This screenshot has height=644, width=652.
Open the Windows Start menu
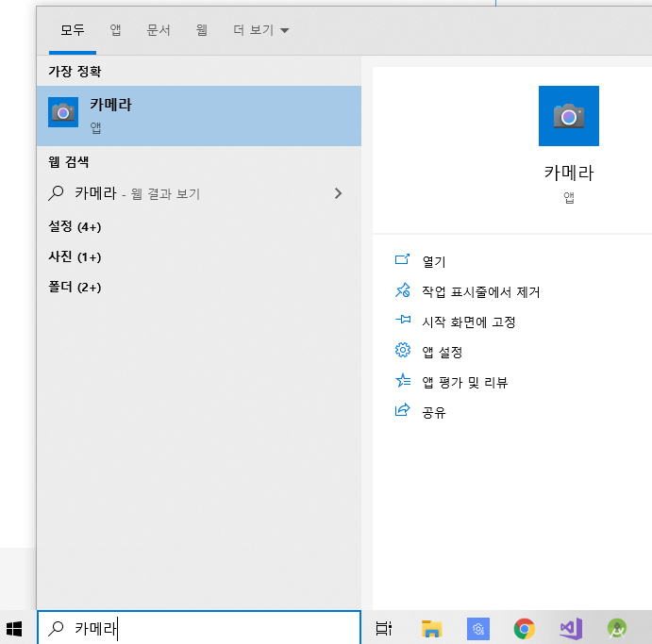pos(14,628)
